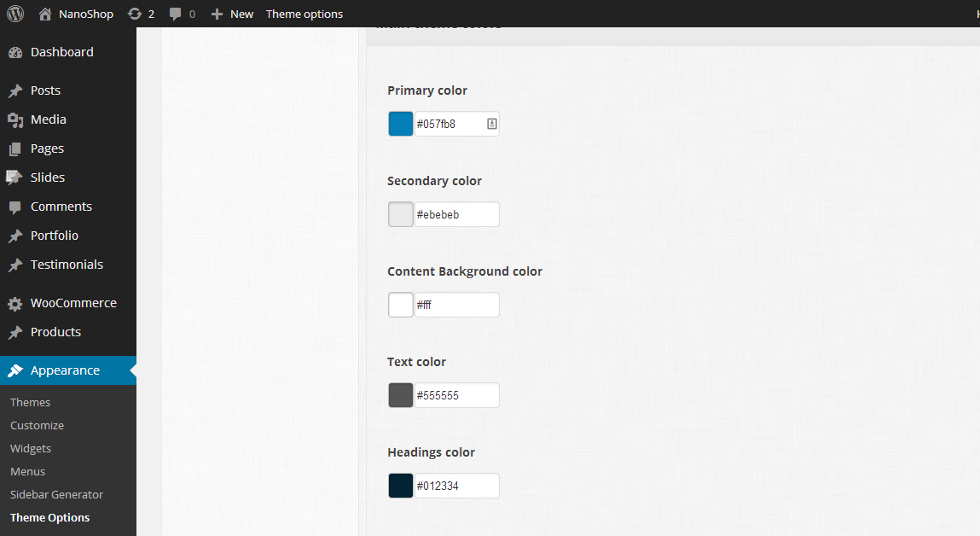Pick the Headings color dark swatch
The width and height of the screenshot is (980, 536).
[x=401, y=486]
